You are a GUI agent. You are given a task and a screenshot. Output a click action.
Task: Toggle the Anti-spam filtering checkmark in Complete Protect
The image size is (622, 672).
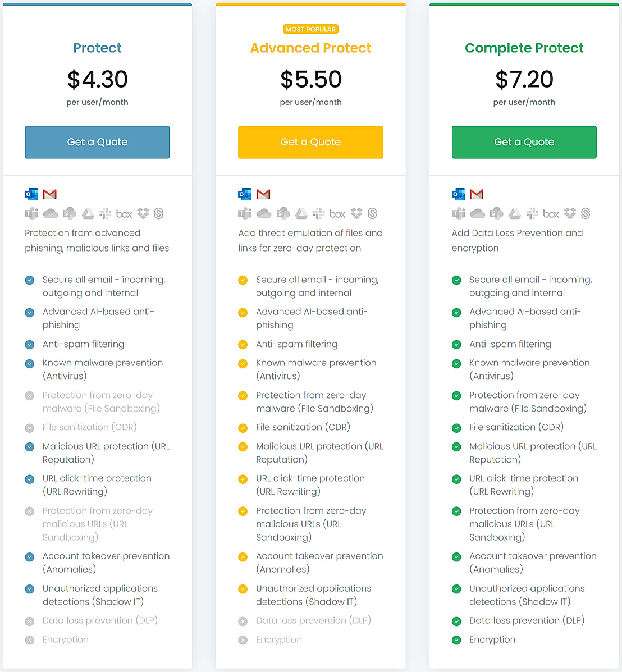pyautogui.click(x=456, y=345)
